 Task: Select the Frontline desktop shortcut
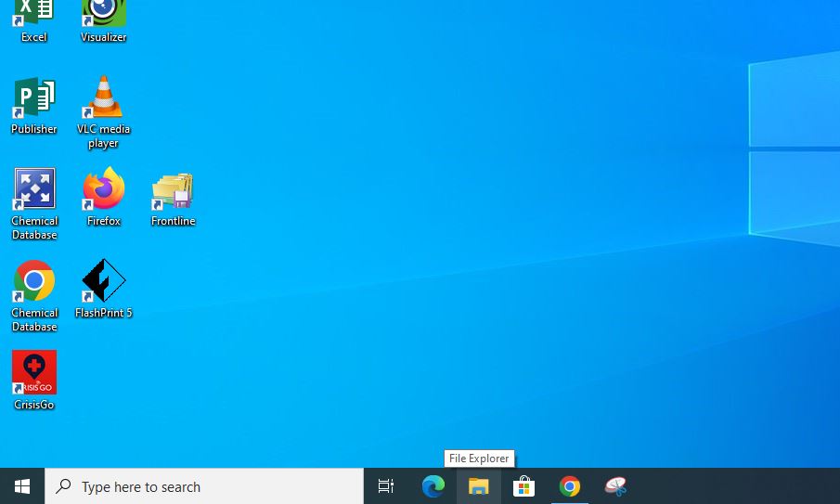[173, 199]
